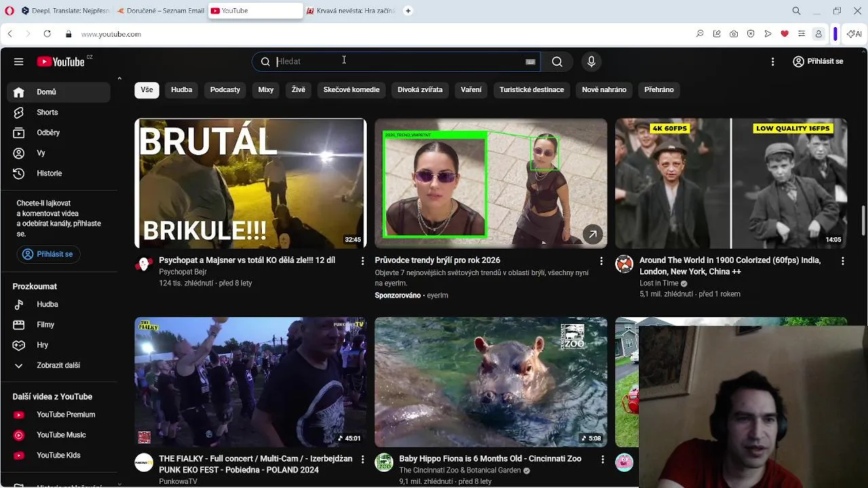Open Opera AI assistant button
The height and width of the screenshot is (488, 868).
click(854, 34)
